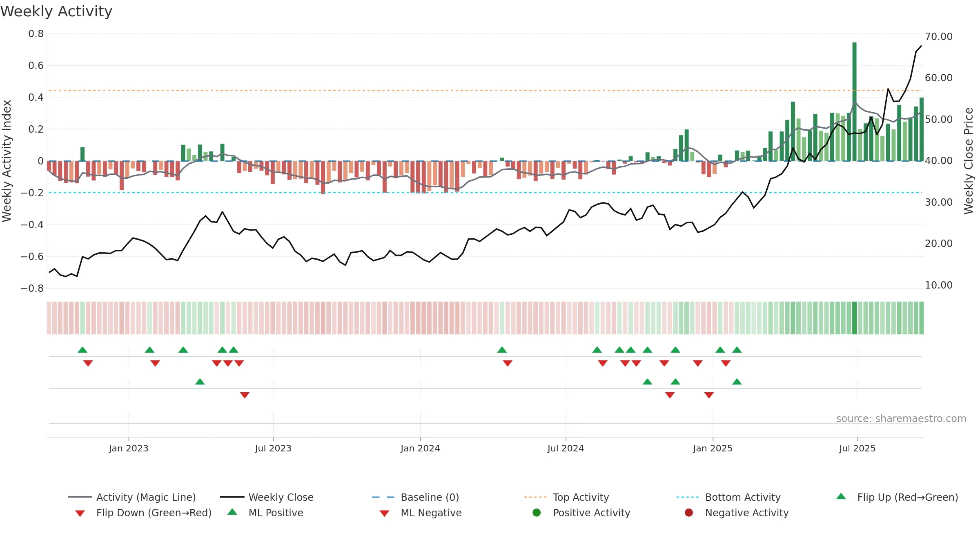This screenshot has height=551, width=980.
Task: Click the 10.00 price axis tick
Action: click(939, 285)
